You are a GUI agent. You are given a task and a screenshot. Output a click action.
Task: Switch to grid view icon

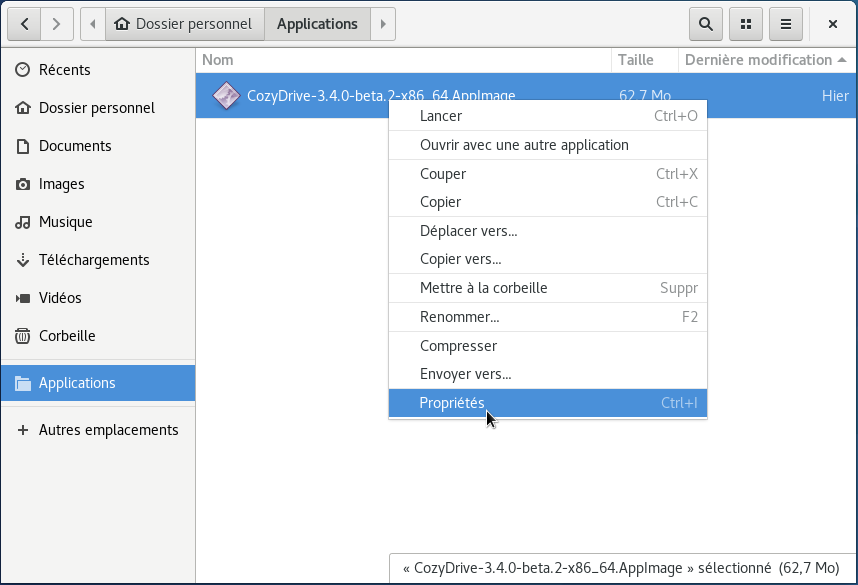pyautogui.click(x=746, y=24)
